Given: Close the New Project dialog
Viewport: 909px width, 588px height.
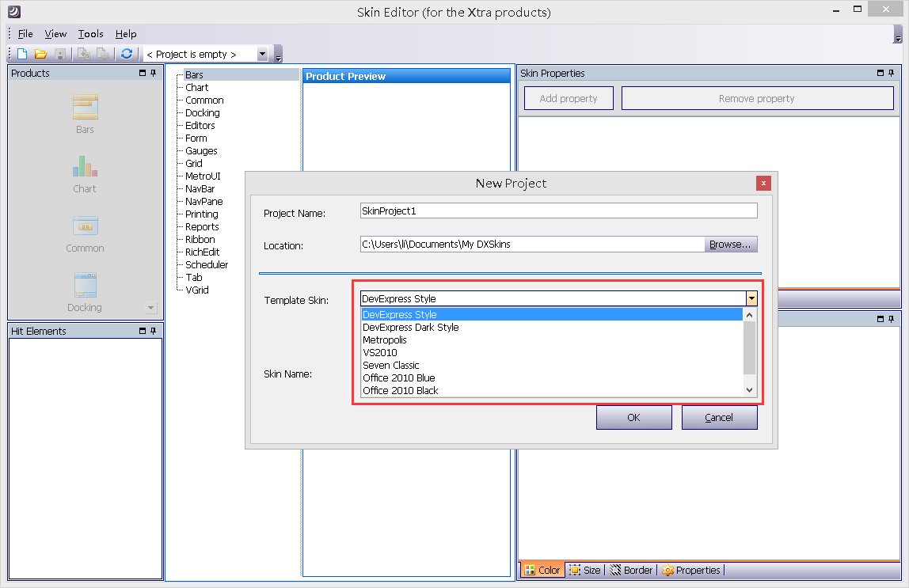Looking at the screenshot, I should (763, 183).
